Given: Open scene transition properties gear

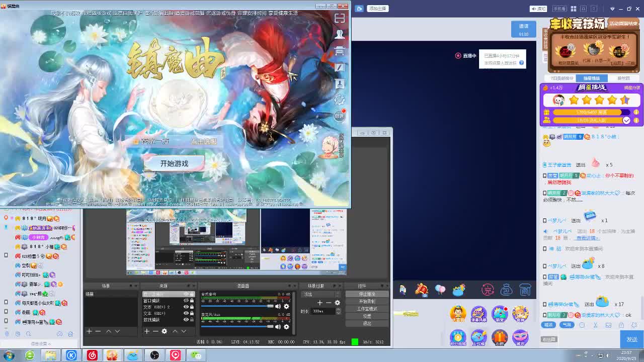Looking at the screenshot, I should (x=337, y=303).
